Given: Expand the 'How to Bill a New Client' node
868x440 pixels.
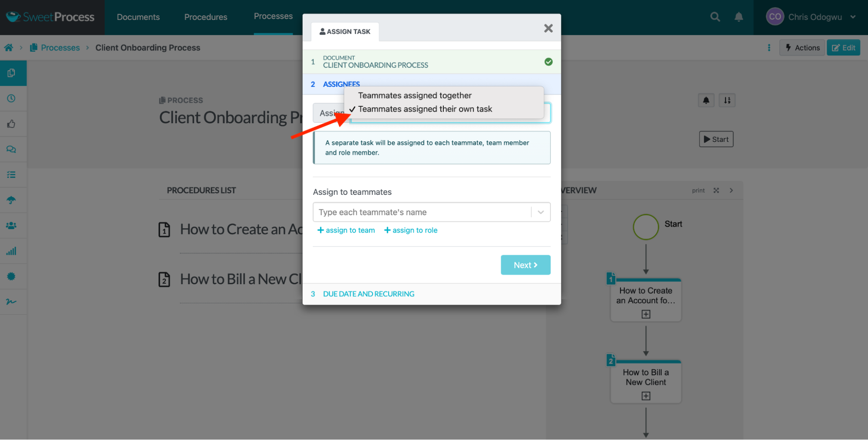Looking at the screenshot, I should [x=646, y=396].
